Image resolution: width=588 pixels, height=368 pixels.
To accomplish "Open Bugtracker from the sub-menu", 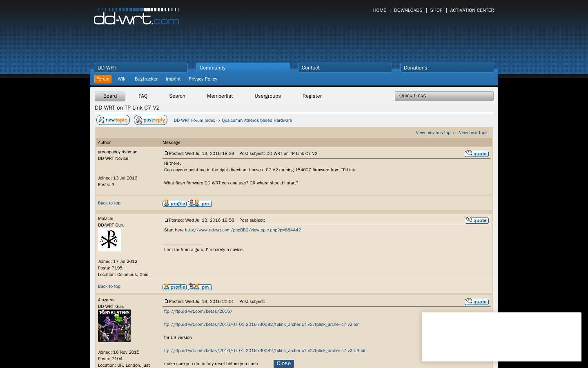I will pos(146,79).
